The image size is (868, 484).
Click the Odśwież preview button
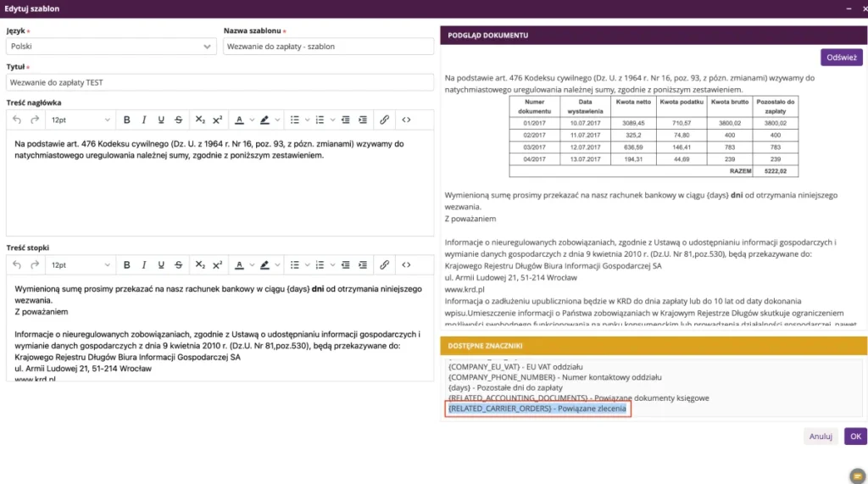pyautogui.click(x=842, y=58)
